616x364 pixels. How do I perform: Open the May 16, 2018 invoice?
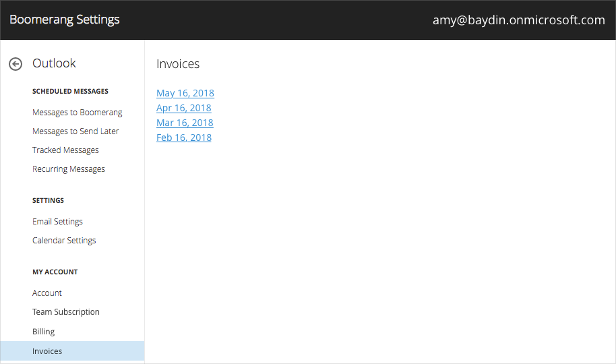185,93
